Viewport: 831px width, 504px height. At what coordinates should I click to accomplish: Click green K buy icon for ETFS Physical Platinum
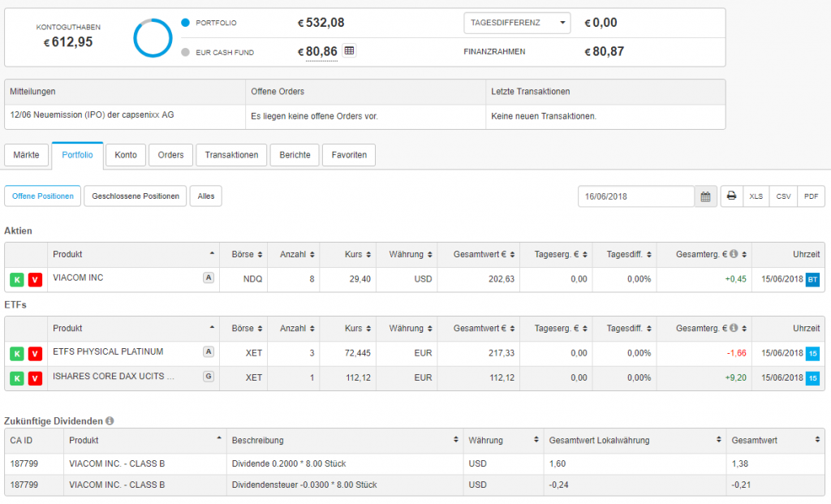[16, 354]
